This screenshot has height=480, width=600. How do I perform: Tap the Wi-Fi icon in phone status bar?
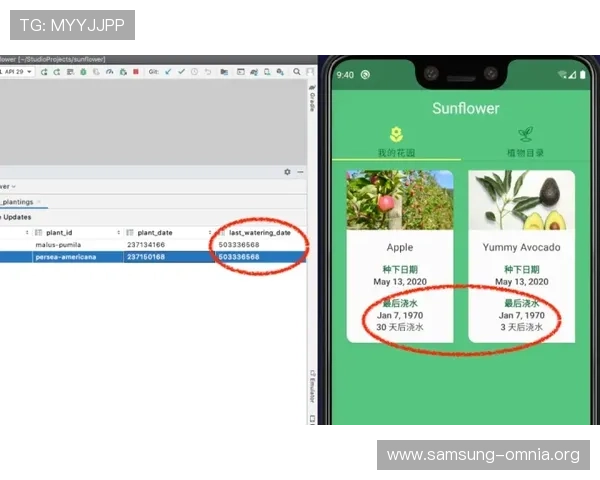[x=562, y=74]
